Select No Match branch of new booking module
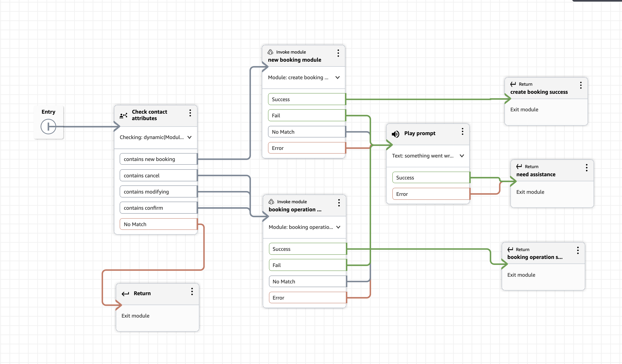This screenshot has width=622, height=364. 307,132
